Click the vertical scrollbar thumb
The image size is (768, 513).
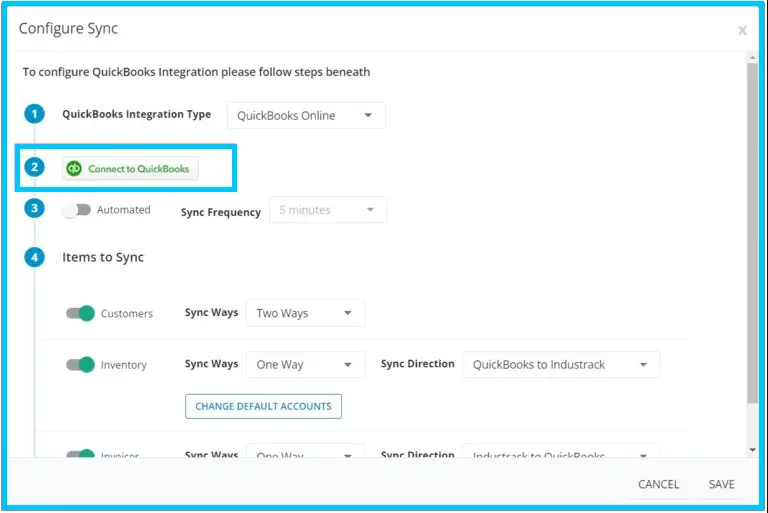click(x=752, y=233)
